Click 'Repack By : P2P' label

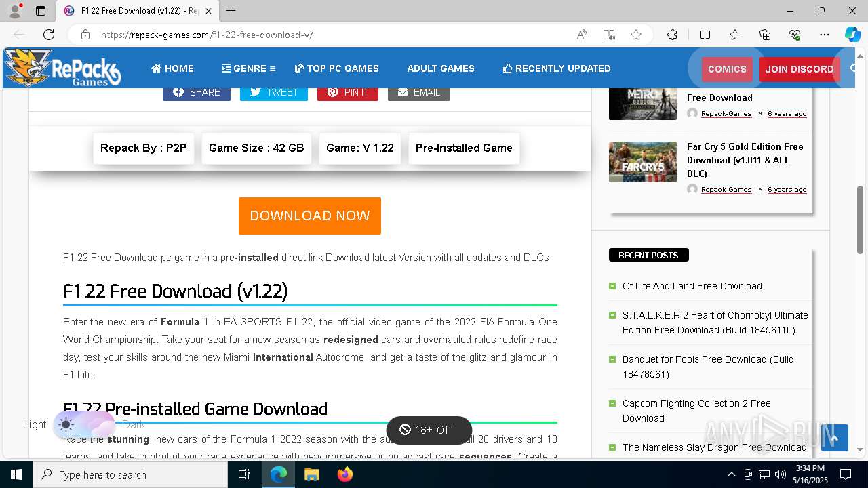point(144,148)
